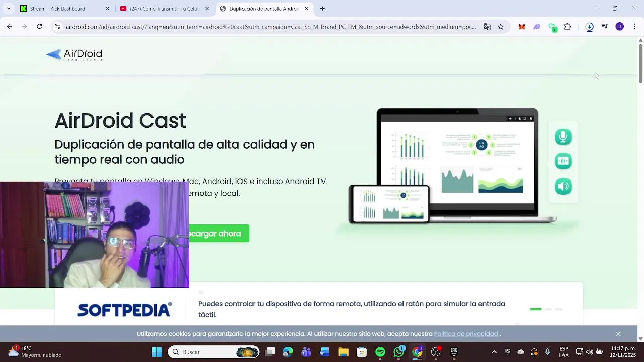The width and height of the screenshot is (644, 362).
Task: Bookmark this page with the star
Action: pyautogui.click(x=501, y=27)
